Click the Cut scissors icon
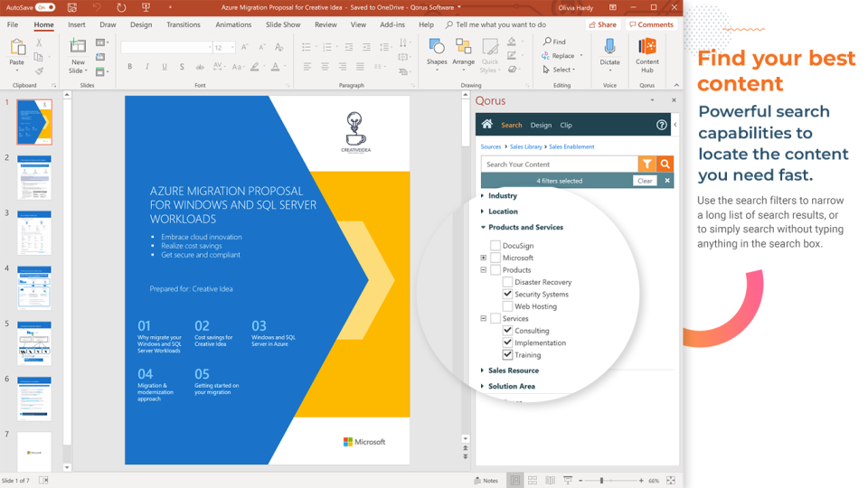This screenshot has height=488, width=868. pos(39,42)
